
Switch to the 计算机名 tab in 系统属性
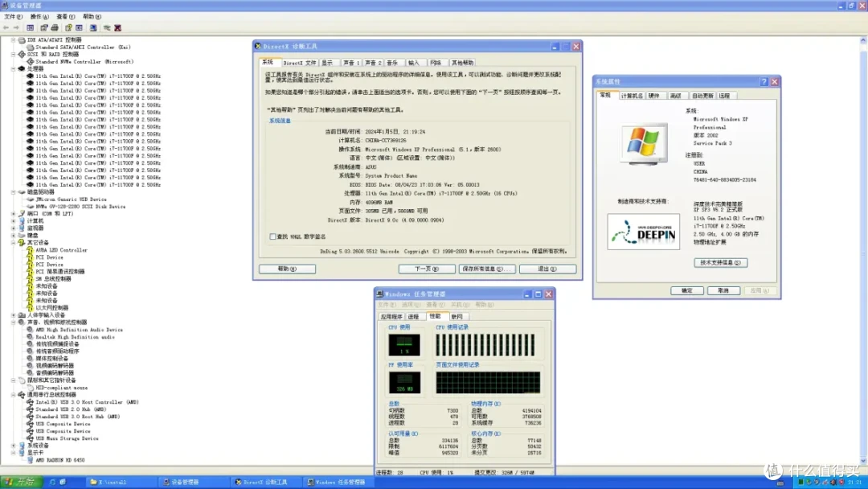631,96
